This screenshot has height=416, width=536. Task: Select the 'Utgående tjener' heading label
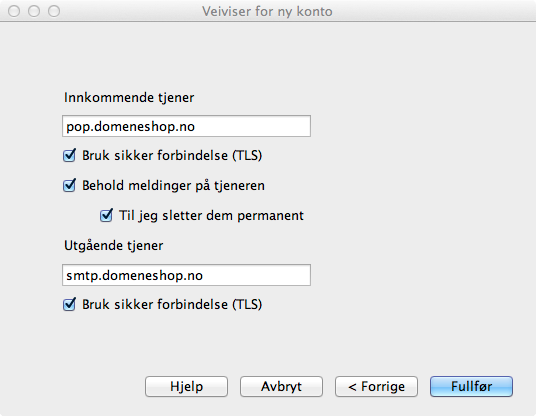pos(113,245)
